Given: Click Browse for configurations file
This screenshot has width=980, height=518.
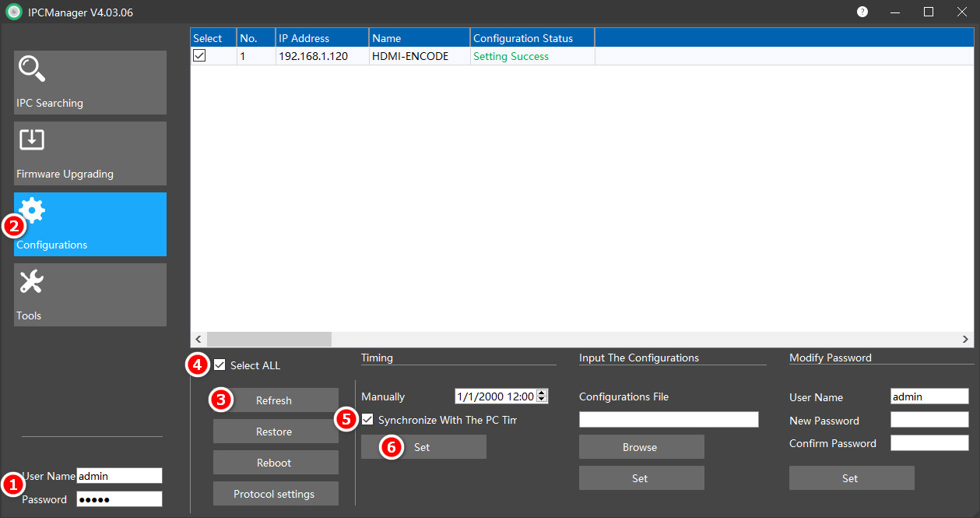Looking at the screenshot, I should 641,447.
